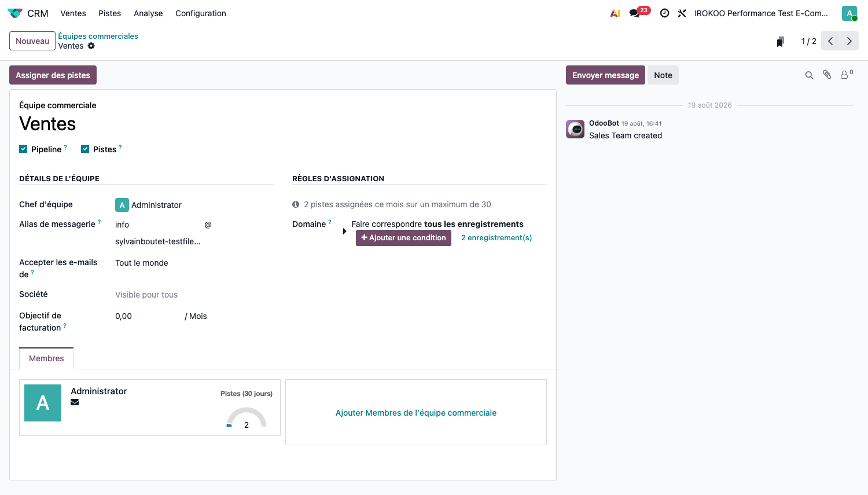Viewport: 868px width, 495px height.
Task: Toggle the Pipeline checkbox
Action: (23, 149)
